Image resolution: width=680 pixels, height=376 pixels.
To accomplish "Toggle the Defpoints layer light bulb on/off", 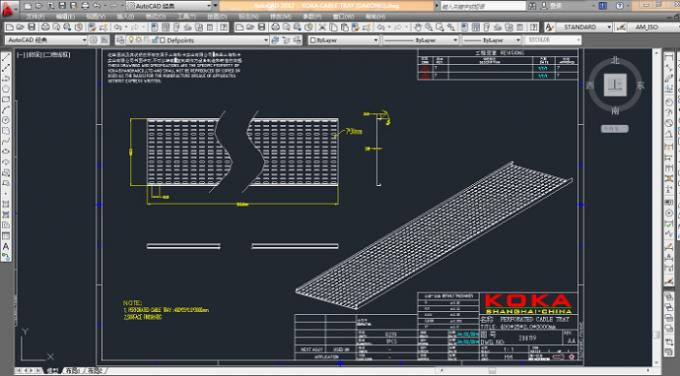I will click(x=131, y=40).
